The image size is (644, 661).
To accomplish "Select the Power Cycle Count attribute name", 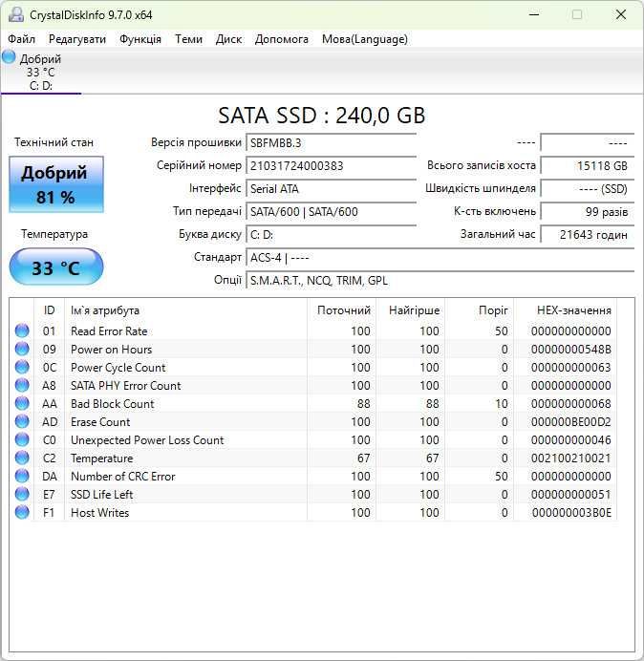I will click(118, 368).
